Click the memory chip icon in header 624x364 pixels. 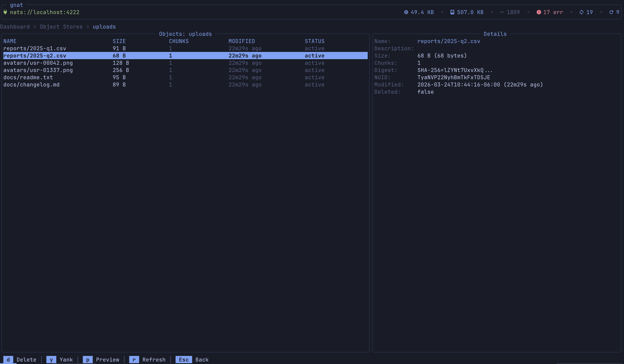tap(406, 12)
